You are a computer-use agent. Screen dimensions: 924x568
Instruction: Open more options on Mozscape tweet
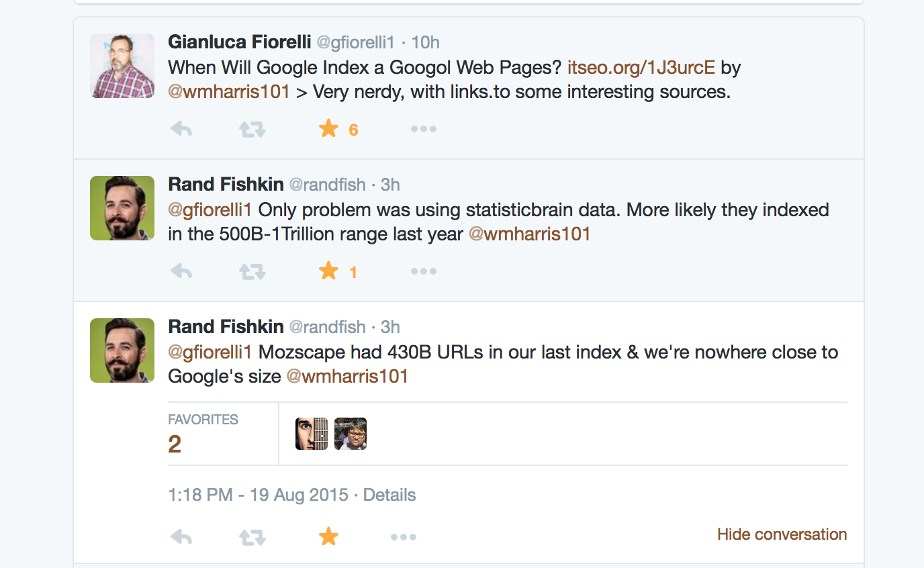pos(404,536)
